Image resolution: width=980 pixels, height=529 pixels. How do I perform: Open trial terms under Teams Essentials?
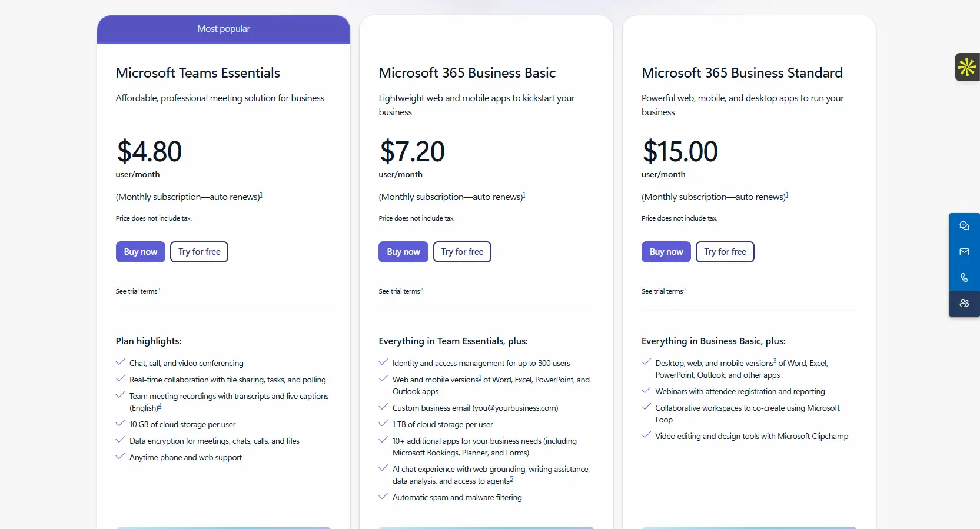tap(137, 291)
